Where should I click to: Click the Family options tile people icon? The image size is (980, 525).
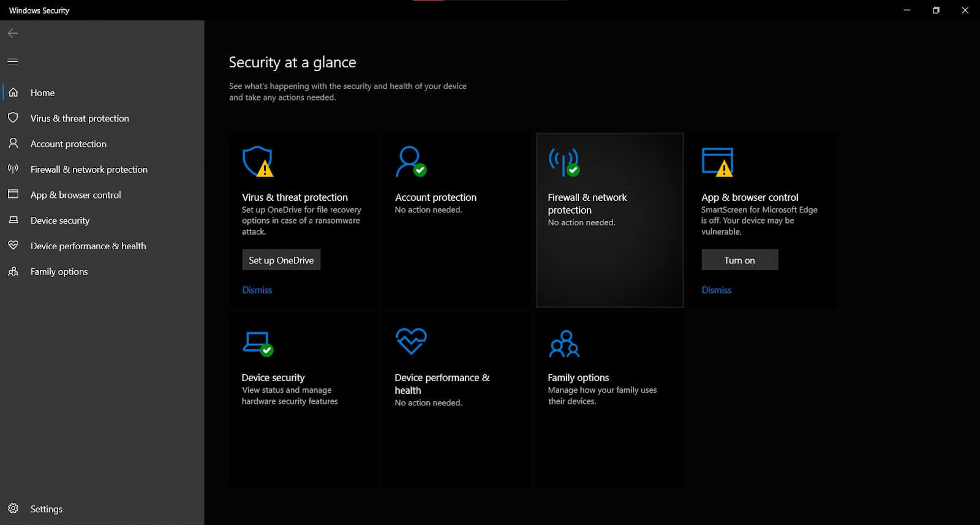(564, 344)
